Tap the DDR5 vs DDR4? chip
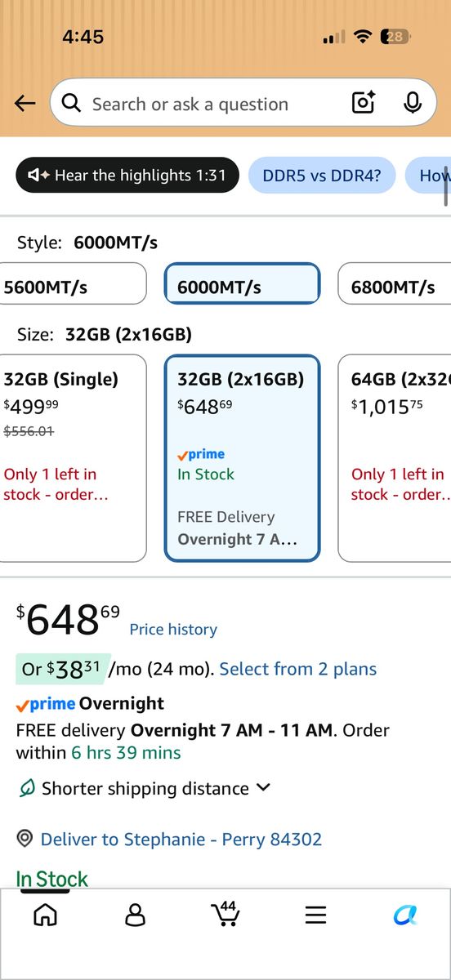 pyautogui.click(x=322, y=176)
